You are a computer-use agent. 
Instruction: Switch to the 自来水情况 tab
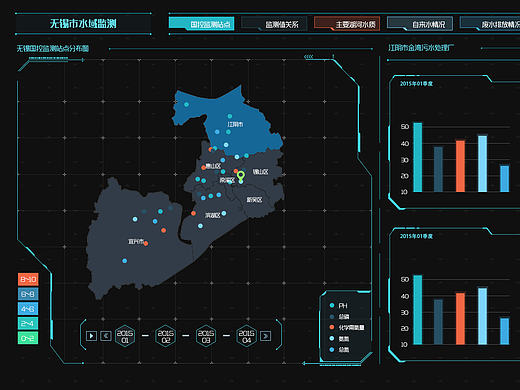click(x=420, y=24)
